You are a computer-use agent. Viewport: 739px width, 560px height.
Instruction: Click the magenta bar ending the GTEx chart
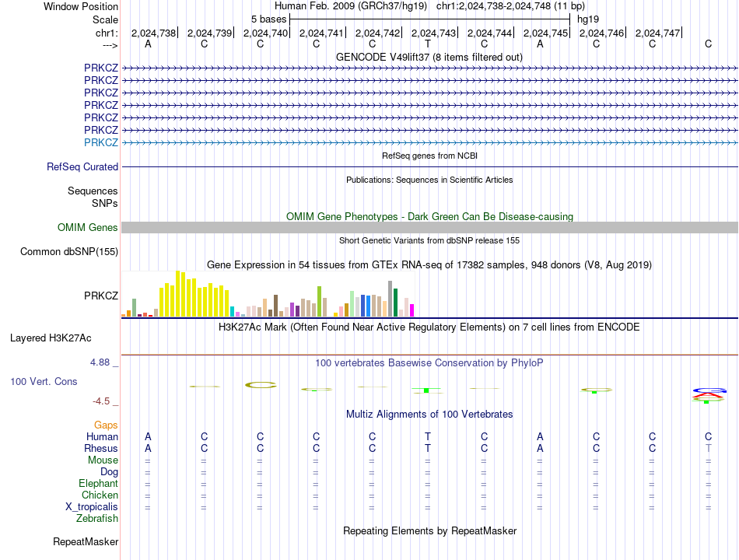[412, 310]
